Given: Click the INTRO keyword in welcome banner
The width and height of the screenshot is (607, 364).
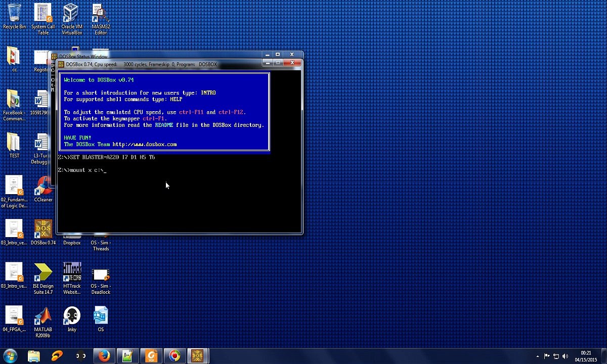Looking at the screenshot, I should (x=208, y=93).
